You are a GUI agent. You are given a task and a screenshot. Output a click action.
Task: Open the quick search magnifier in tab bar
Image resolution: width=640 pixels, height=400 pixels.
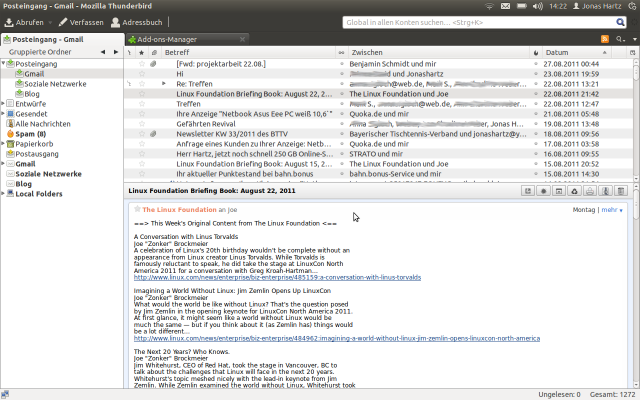click(x=620, y=39)
